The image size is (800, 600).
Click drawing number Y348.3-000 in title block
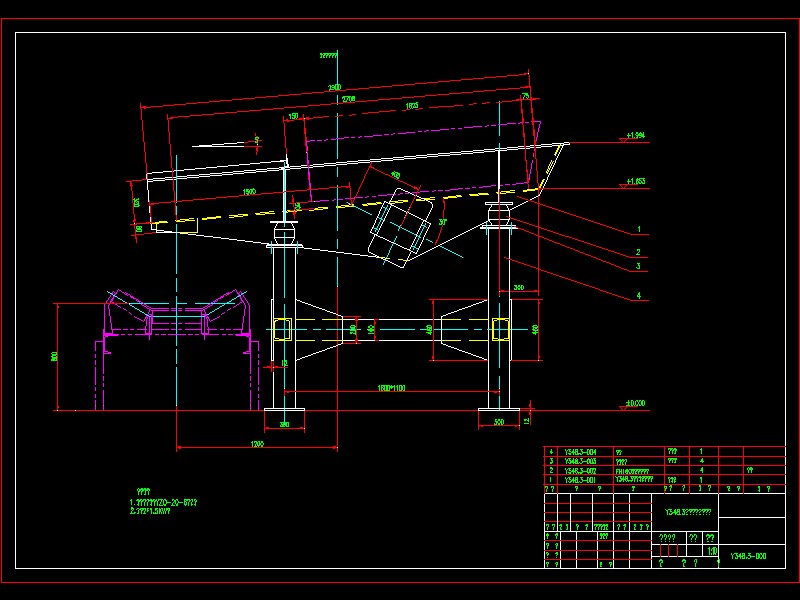click(748, 556)
